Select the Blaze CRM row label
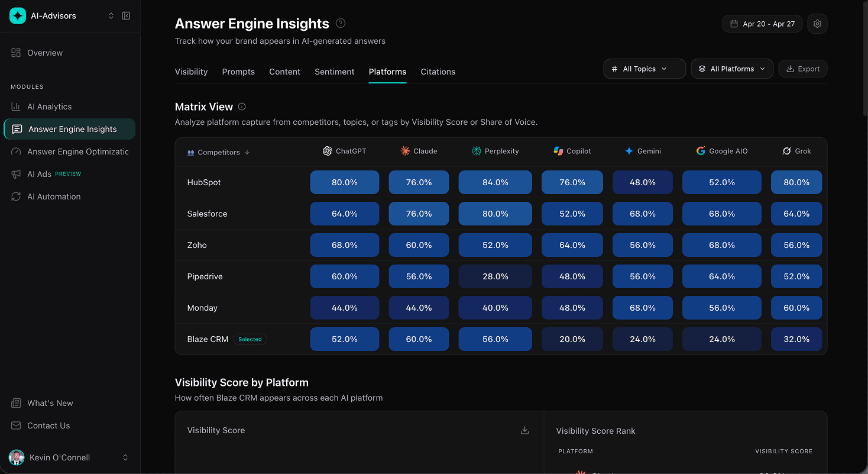Image resolution: width=868 pixels, height=474 pixels. pyautogui.click(x=208, y=339)
